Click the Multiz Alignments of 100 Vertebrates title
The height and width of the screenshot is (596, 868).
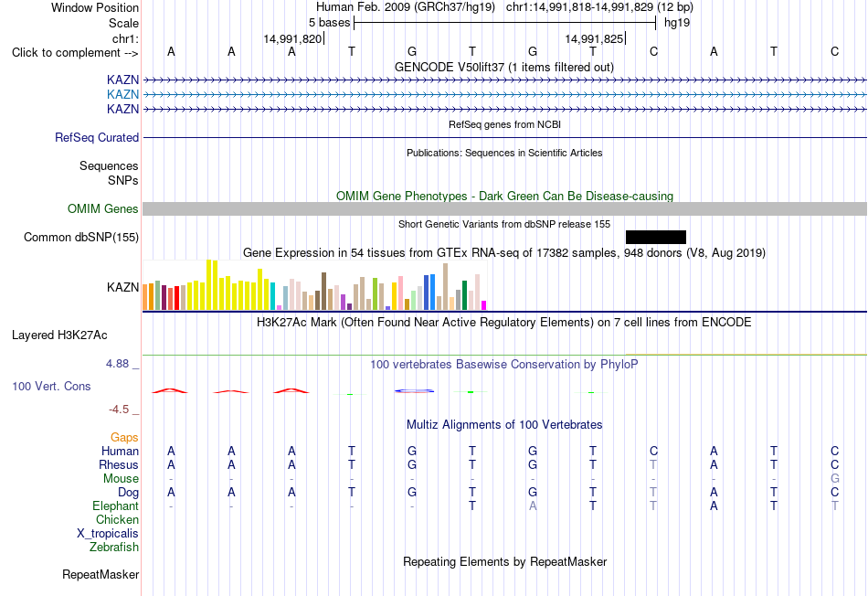504,424
